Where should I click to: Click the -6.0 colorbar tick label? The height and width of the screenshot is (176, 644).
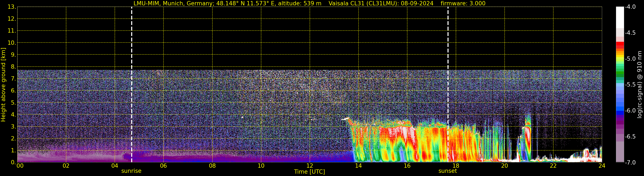[x=630, y=111]
